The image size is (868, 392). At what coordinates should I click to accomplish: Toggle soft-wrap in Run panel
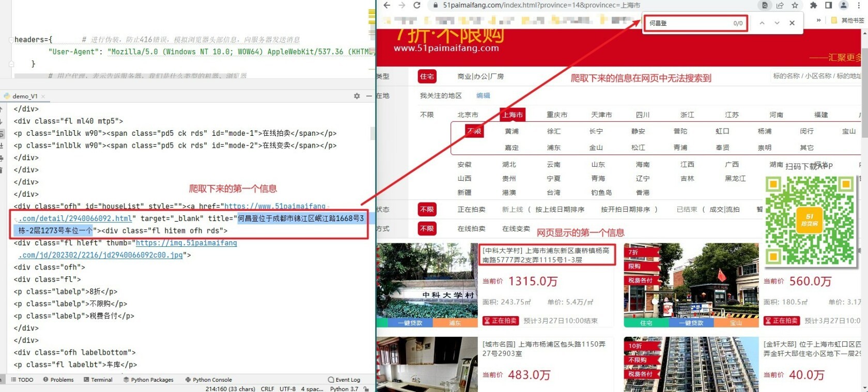(2, 134)
